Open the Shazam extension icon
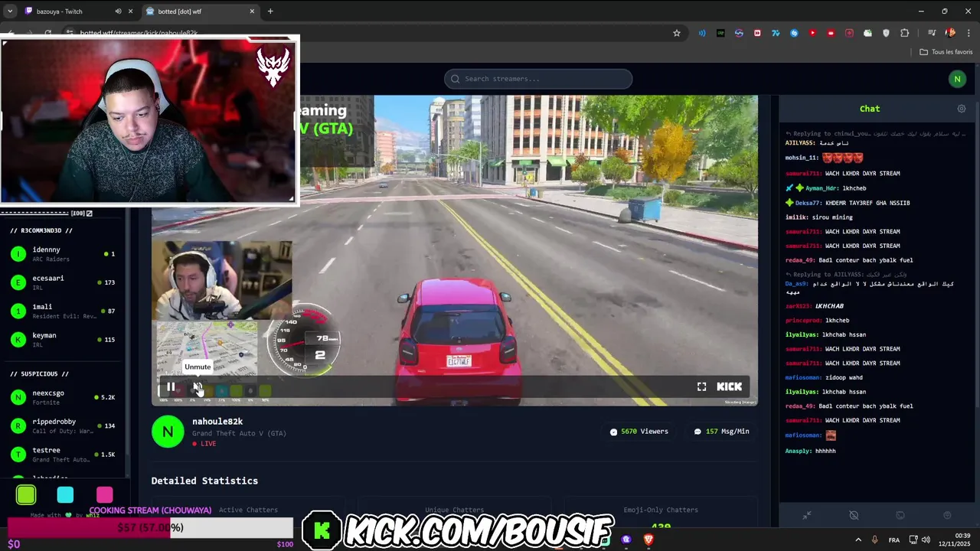Image resolution: width=980 pixels, height=551 pixels. click(794, 33)
